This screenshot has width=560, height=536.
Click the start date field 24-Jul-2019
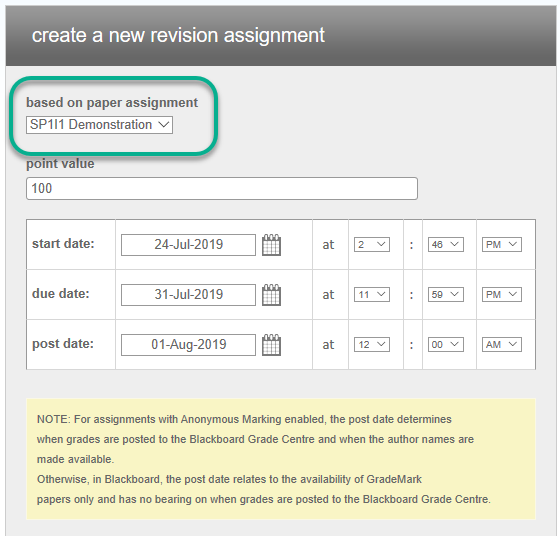click(188, 245)
